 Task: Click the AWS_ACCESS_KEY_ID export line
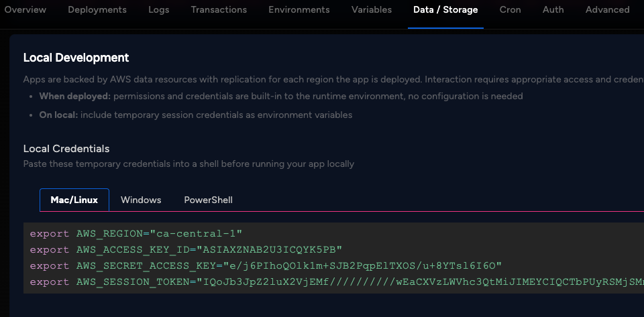(x=186, y=250)
